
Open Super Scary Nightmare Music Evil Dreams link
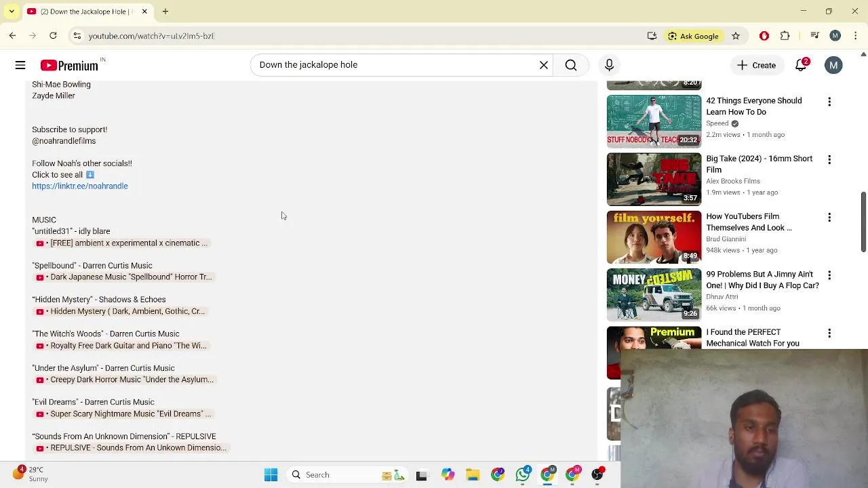(x=124, y=414)
